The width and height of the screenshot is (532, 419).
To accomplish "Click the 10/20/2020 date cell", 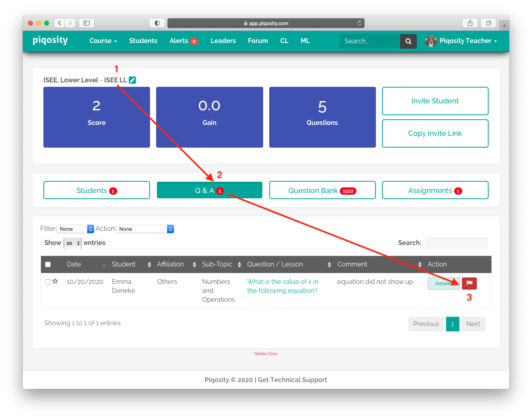I will tap(85, 281).
